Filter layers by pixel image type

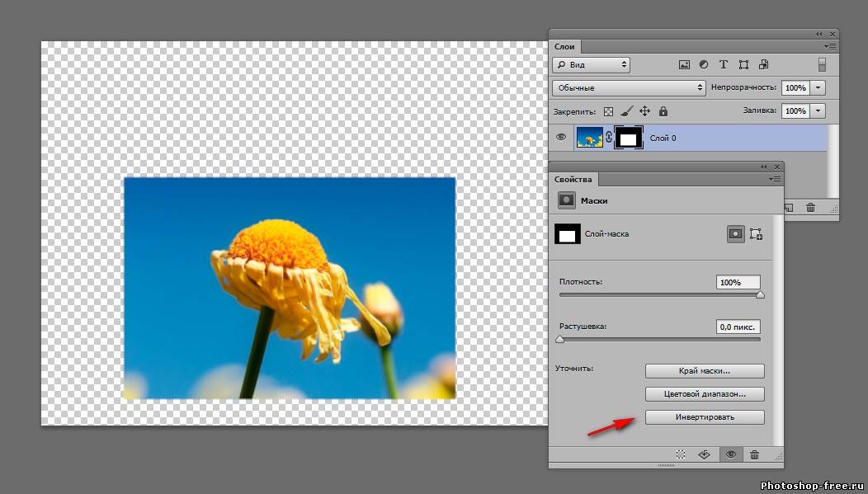tap(684, 64)
